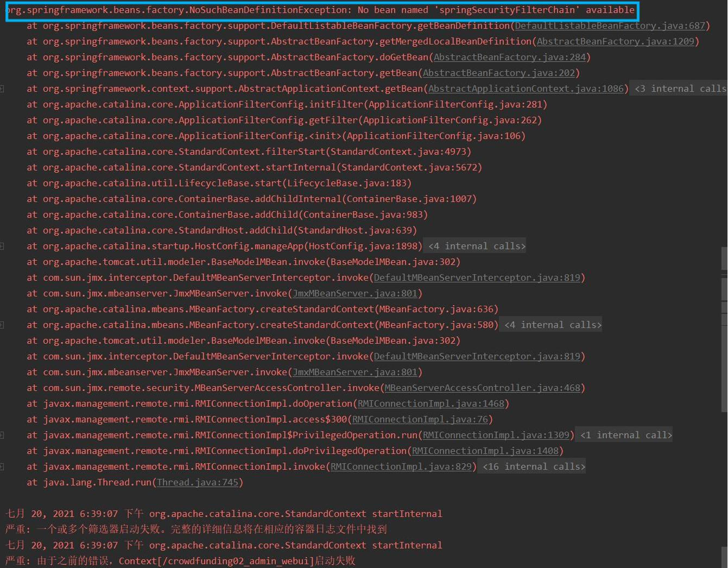The width and height of the screenshot is (728, 568).
Task: Expand the <3 internal calls fold
Action: tap(679, 89)
